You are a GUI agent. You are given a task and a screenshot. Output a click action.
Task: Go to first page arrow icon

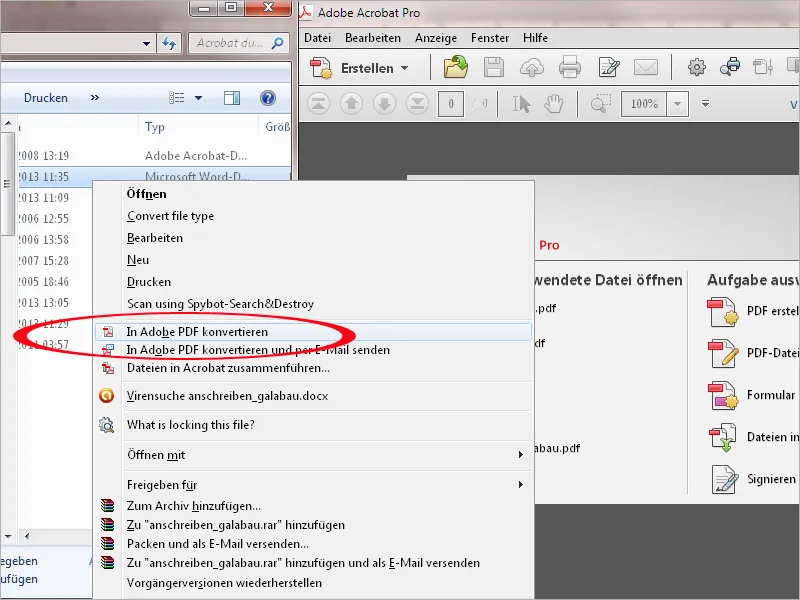point(318,104)
